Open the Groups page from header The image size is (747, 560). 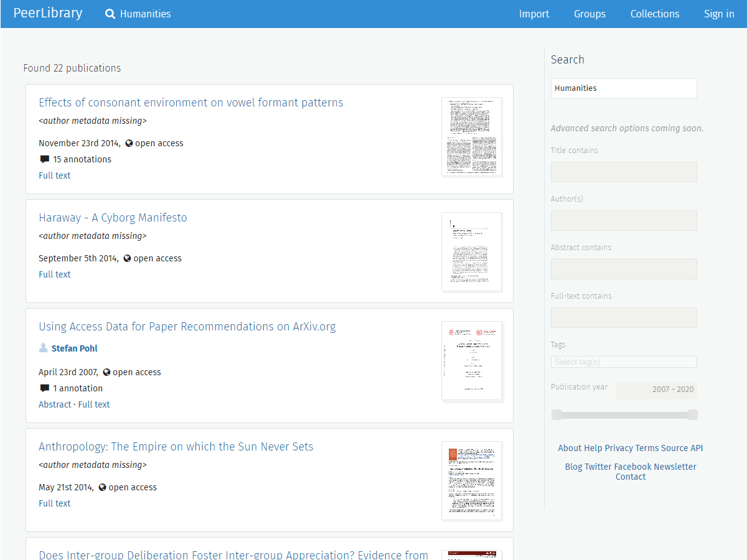coord(590,14)
